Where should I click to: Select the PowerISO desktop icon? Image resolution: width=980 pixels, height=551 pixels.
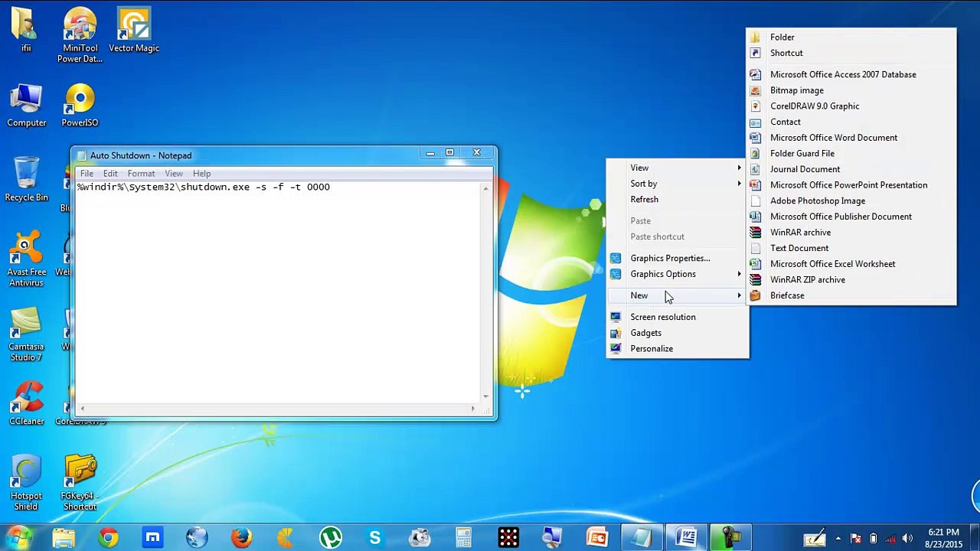pyautogui.click(x=80, y=106)
